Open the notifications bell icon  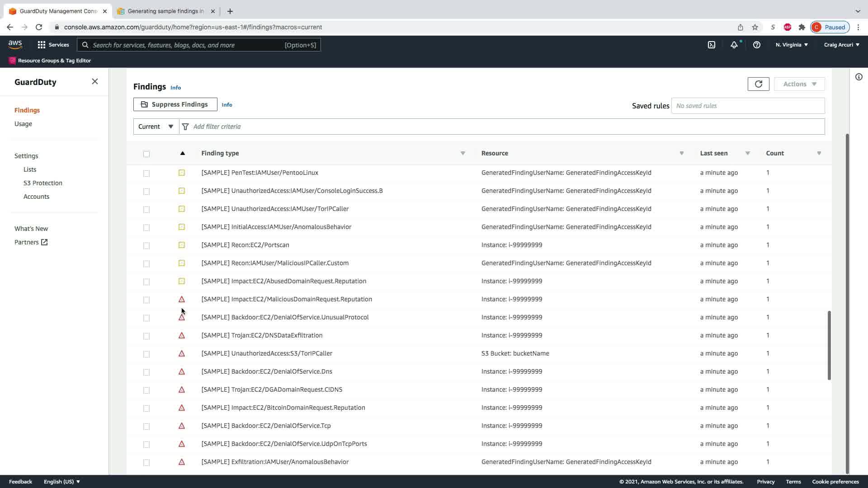click(x=734, y=45)
